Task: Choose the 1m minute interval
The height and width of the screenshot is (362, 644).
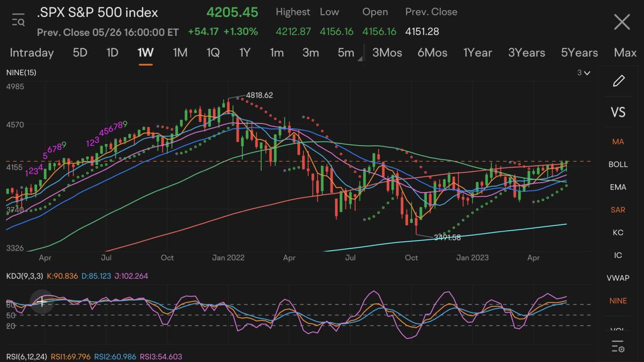Action: click(277, 53)
